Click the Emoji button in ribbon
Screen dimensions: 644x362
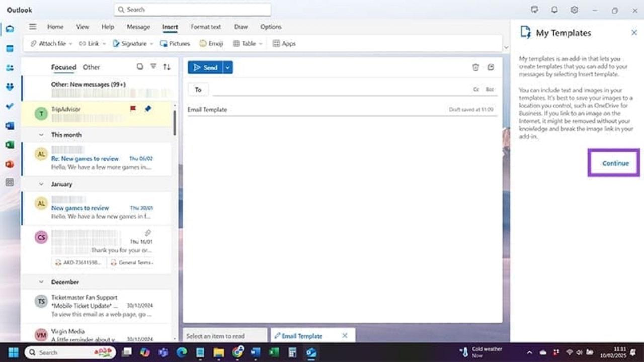click(x=211, y=44)
